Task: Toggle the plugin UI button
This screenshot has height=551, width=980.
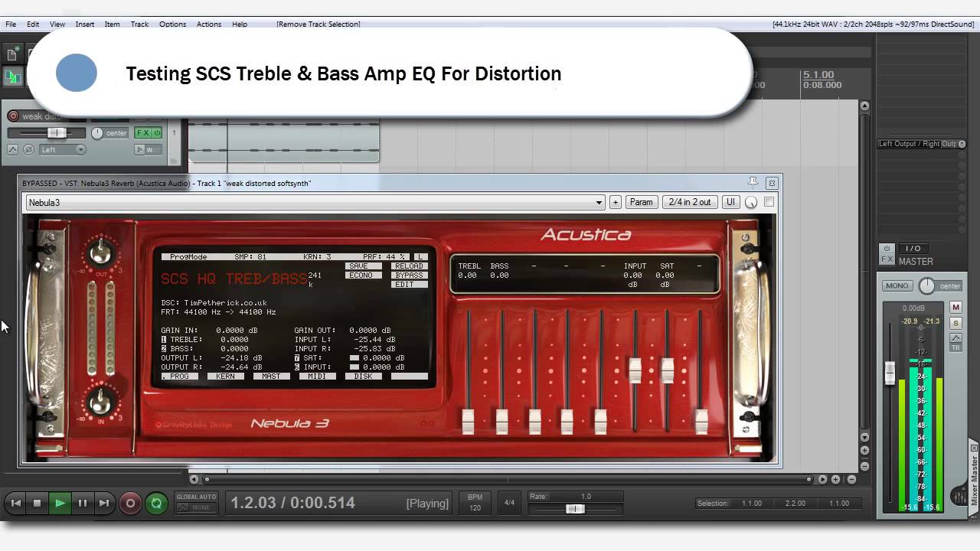Action: [730, 203]
